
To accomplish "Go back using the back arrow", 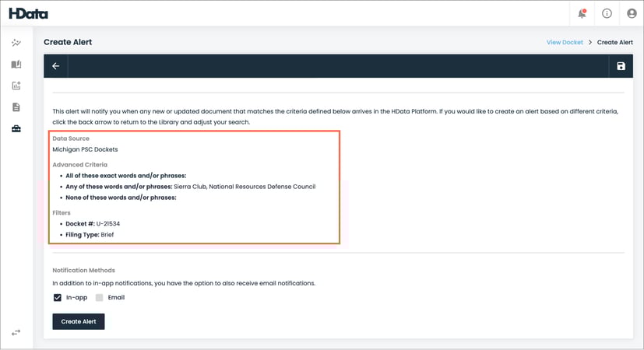I will click(56, 66).
